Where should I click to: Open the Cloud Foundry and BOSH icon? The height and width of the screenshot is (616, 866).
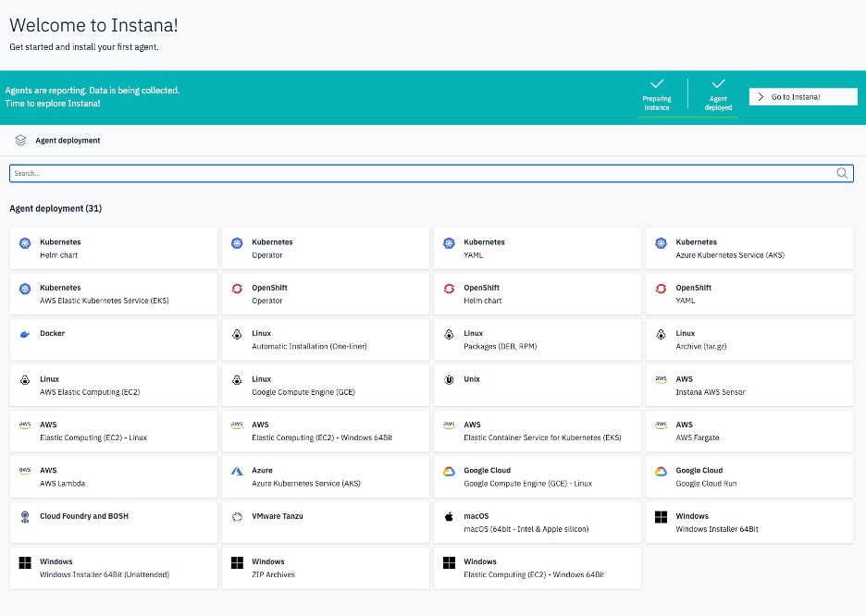[25, 517]
